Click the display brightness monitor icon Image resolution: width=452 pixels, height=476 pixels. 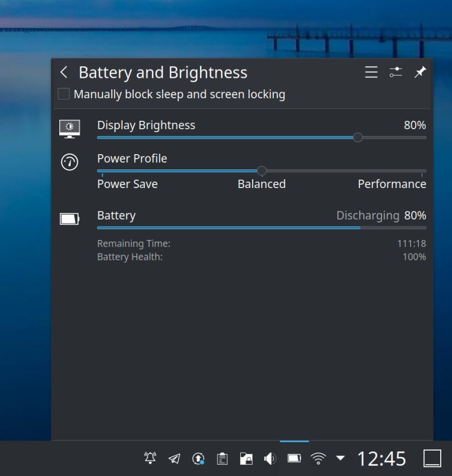69,129
